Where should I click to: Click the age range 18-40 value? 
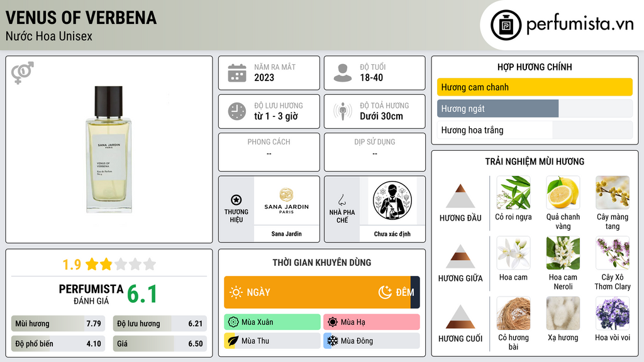point(371,77)
